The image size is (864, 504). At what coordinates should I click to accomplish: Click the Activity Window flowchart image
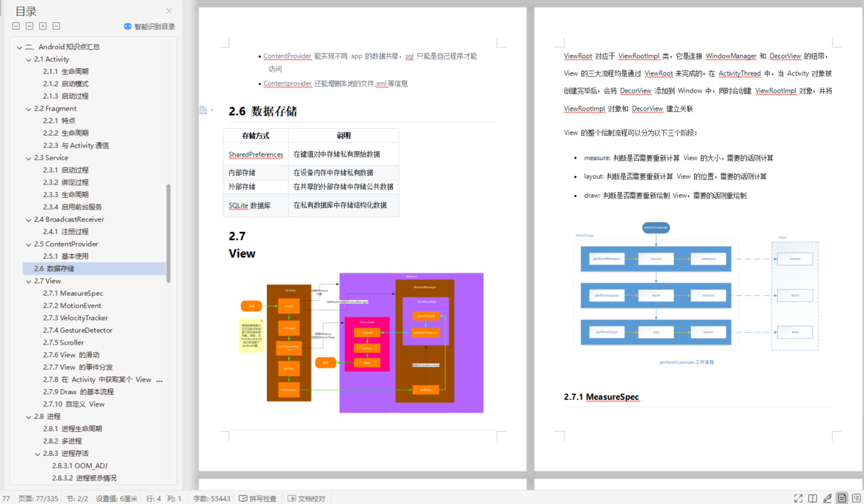tap(362, 342)
